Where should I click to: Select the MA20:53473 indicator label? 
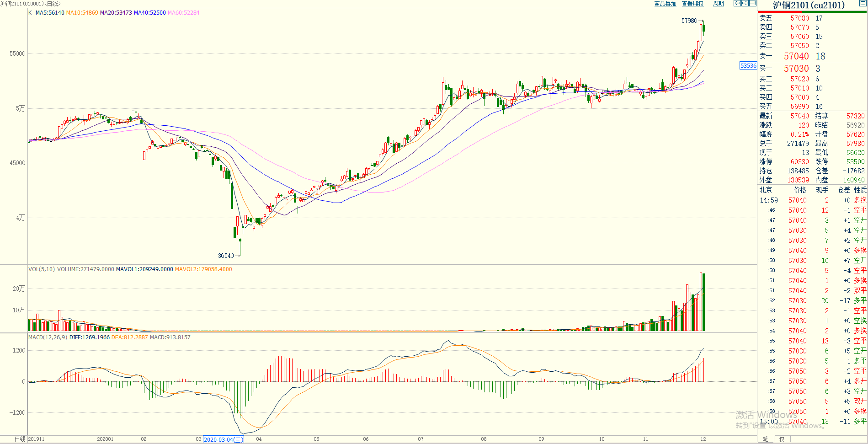pos(116,13)
